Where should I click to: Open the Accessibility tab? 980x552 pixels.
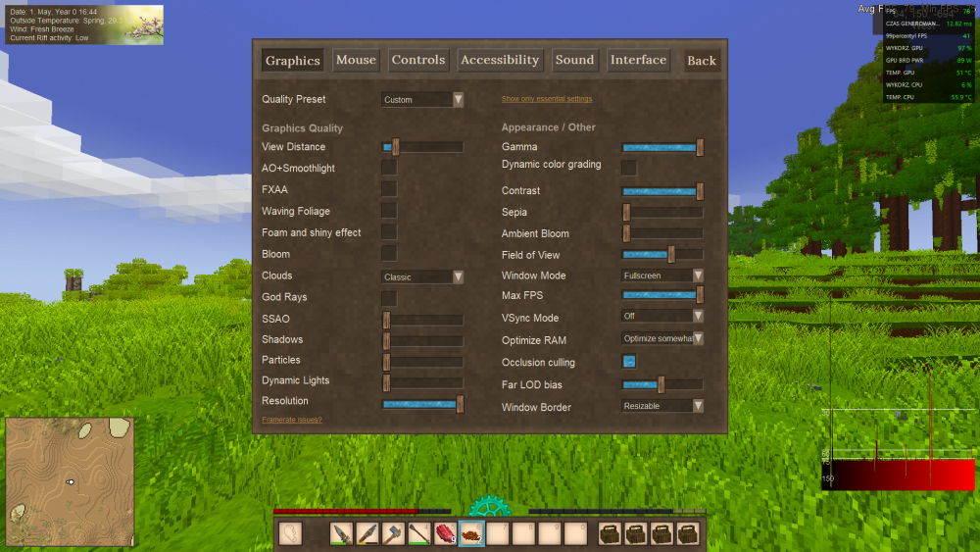pos(500,60)
